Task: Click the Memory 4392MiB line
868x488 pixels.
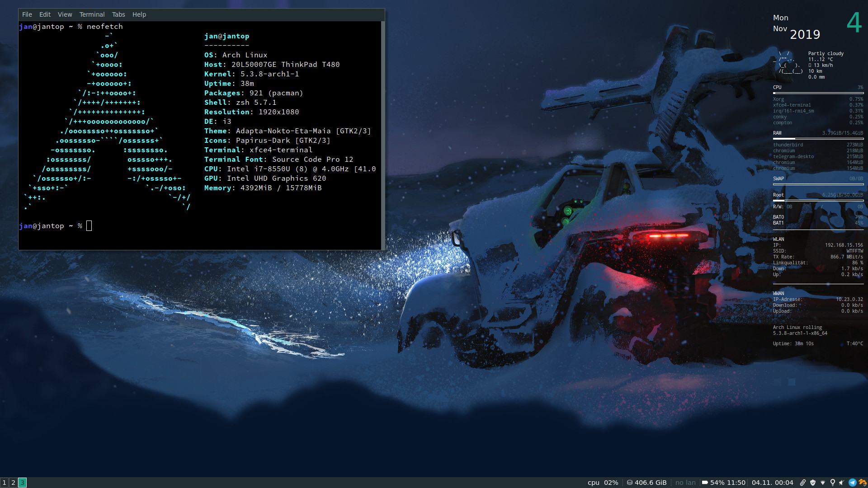Action: click(x=263, y=188)
